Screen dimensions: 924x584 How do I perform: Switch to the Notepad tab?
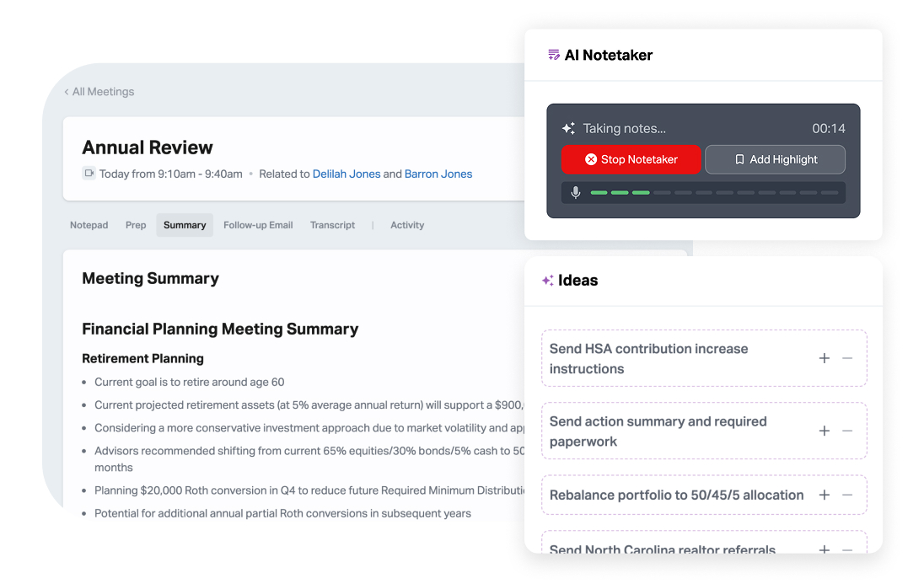click(x=89, y=225)
